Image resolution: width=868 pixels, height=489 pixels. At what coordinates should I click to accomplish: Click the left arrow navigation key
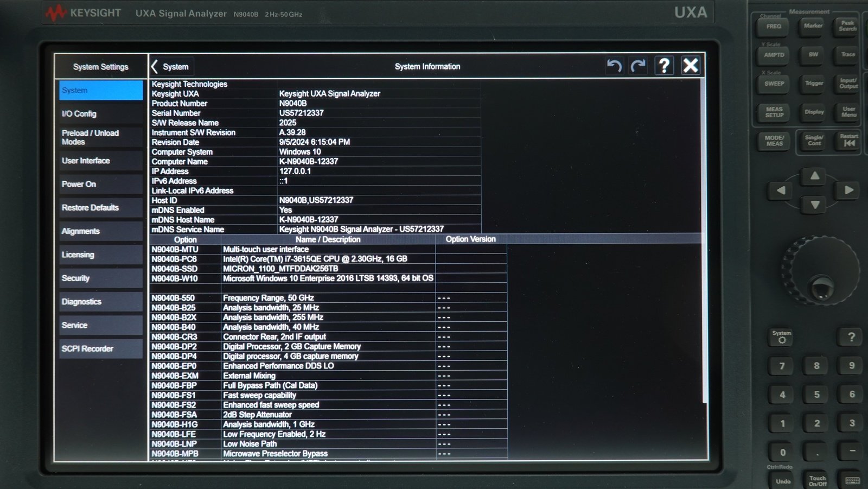point(781,190)
